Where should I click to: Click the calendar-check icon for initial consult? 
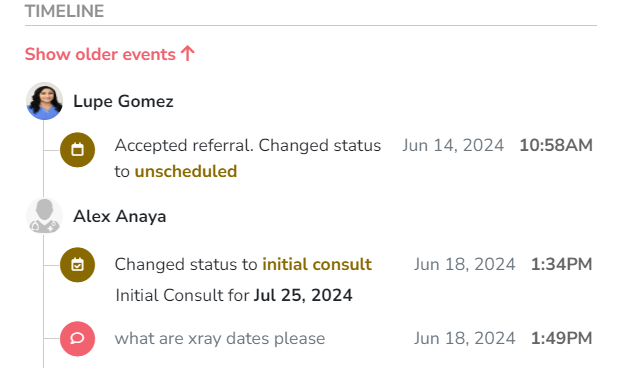click(77, 264)
